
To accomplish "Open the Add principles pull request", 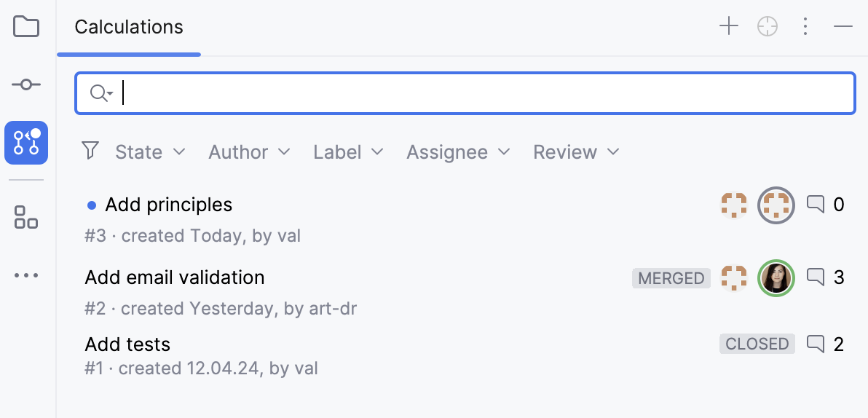I will pyautogui.click(x=169, y=205).
